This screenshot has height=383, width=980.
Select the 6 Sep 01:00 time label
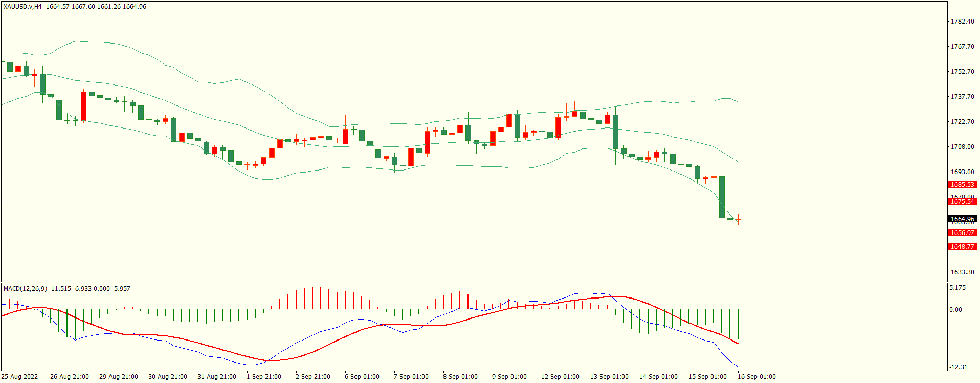[362, 377]
